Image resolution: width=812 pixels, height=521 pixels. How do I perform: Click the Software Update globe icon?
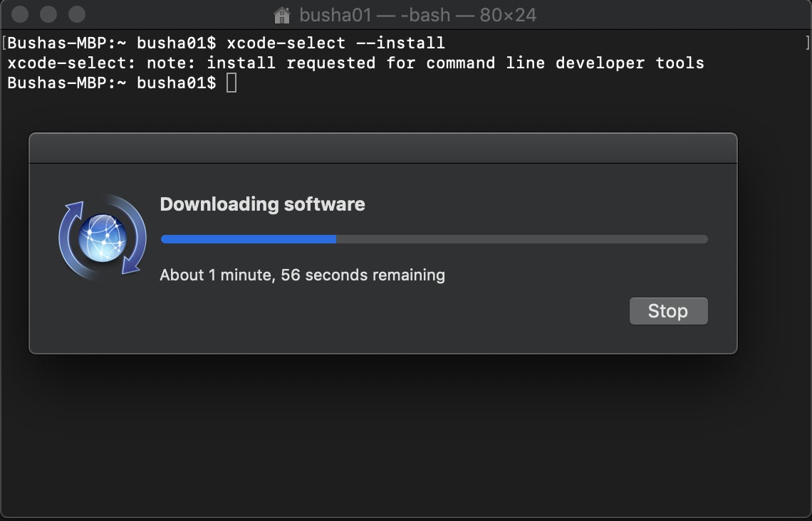pos(103,238)
